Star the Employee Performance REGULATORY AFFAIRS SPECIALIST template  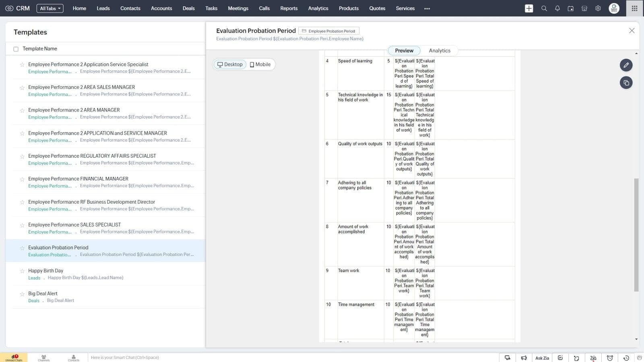coord(22,156)
